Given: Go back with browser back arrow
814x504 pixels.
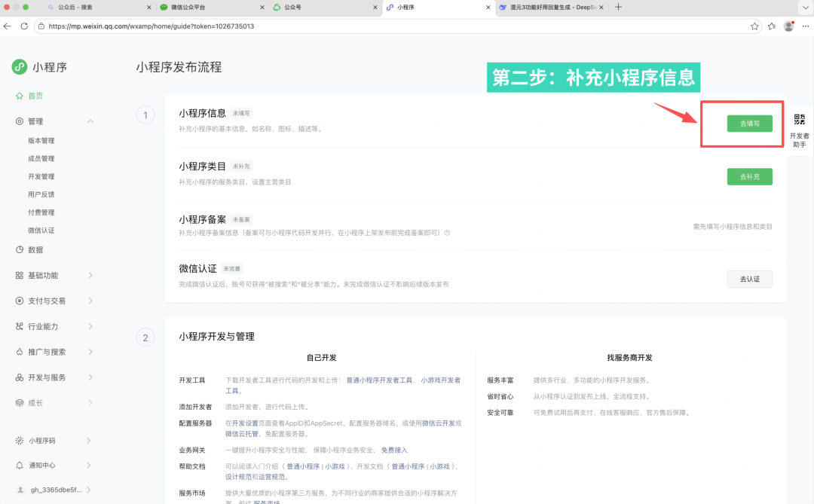Looking at the screenshot, I should [8, 26].
